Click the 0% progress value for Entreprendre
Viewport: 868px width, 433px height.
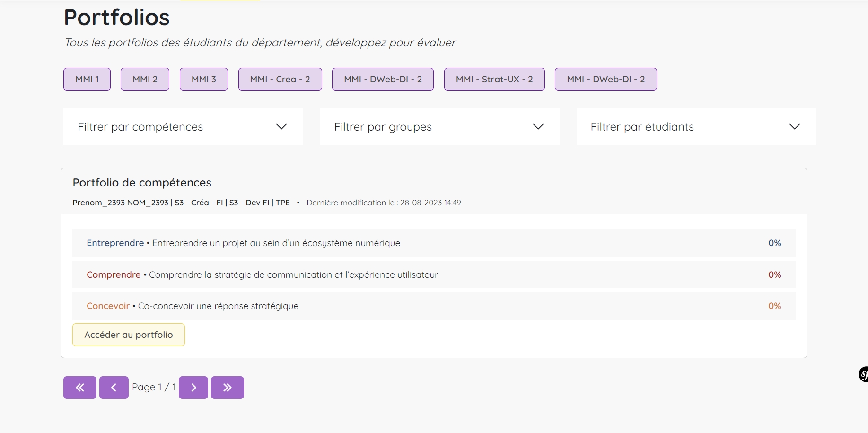pos(774,243)
